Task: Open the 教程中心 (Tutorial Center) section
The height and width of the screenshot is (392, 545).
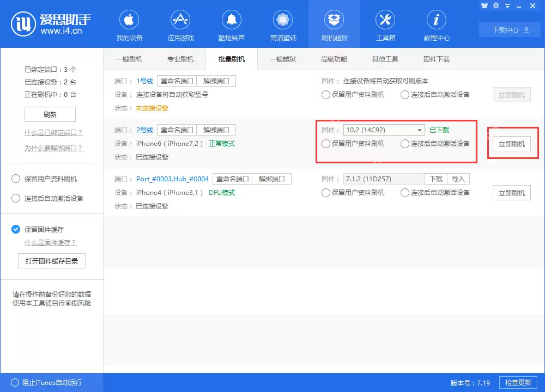Action: [x=437, y=24]
